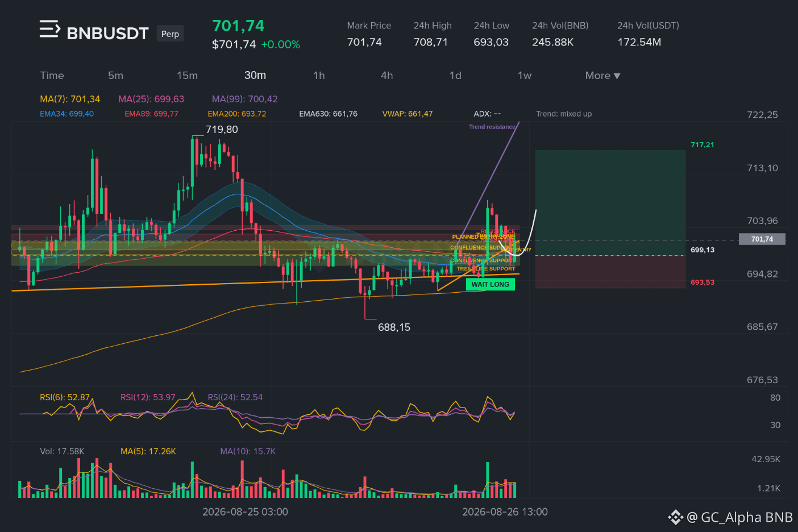This screenshot has height=532, width=798.
Task: Click the MA(5): 17.26K volume label
Action: point(148,451)
